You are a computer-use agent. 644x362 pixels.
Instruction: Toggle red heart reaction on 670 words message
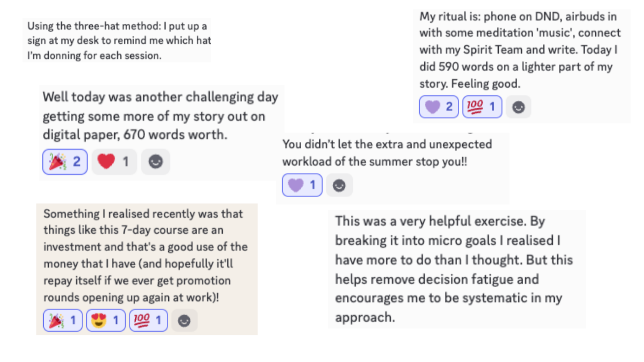(114, 162)
